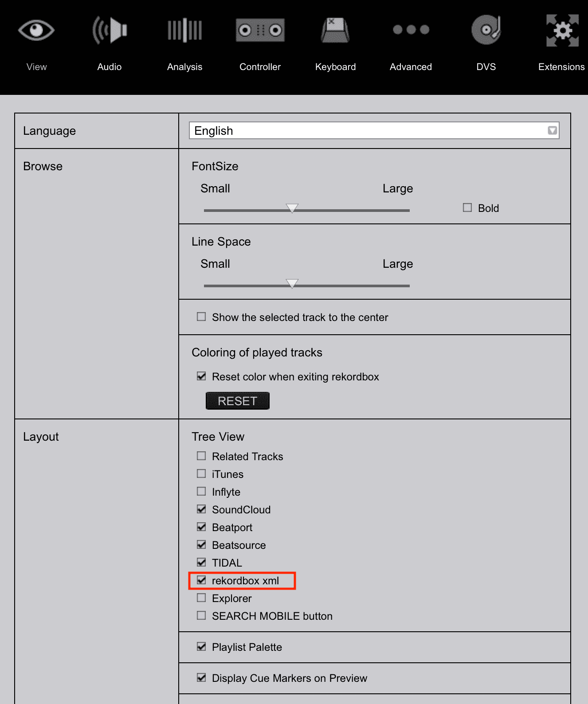Click the Language dropdown arrow
Image resolution: width=588 pixels, height=704 pixels.
(x=552, y=130)
